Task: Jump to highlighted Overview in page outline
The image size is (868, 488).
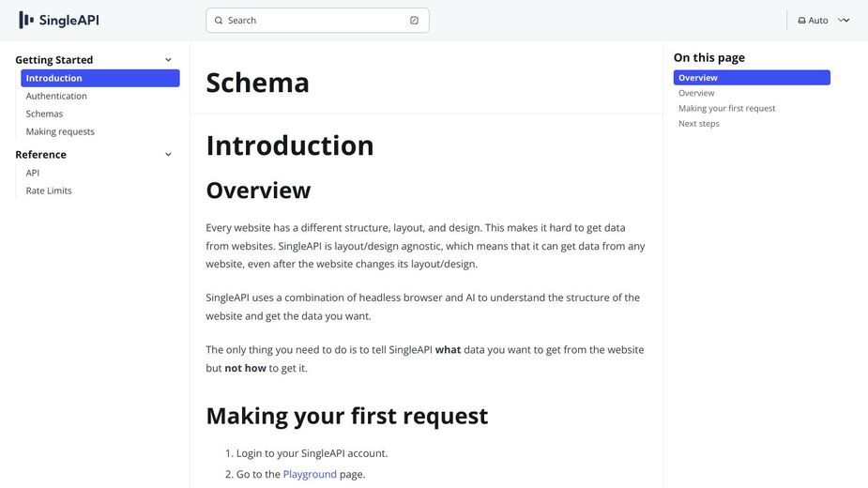Action: pyautogui.click(x=752, y=78)
